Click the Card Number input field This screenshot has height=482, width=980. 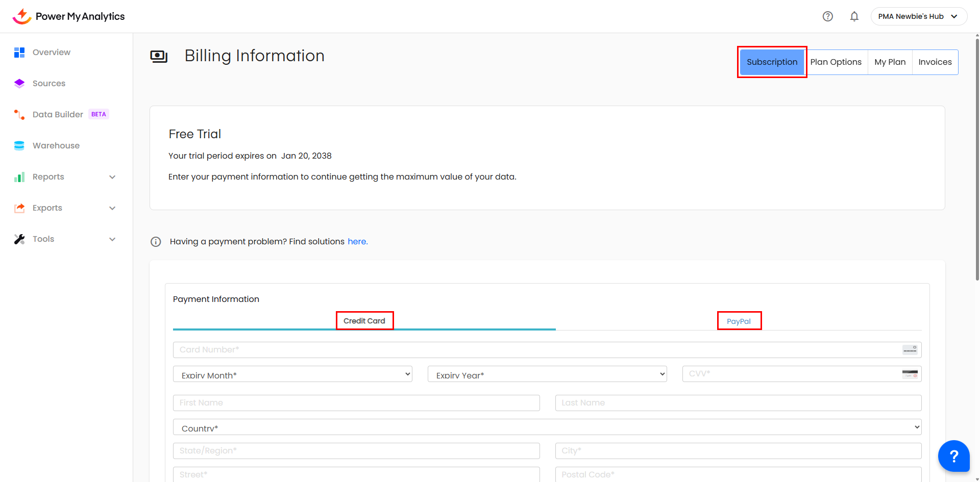point(536,350)
